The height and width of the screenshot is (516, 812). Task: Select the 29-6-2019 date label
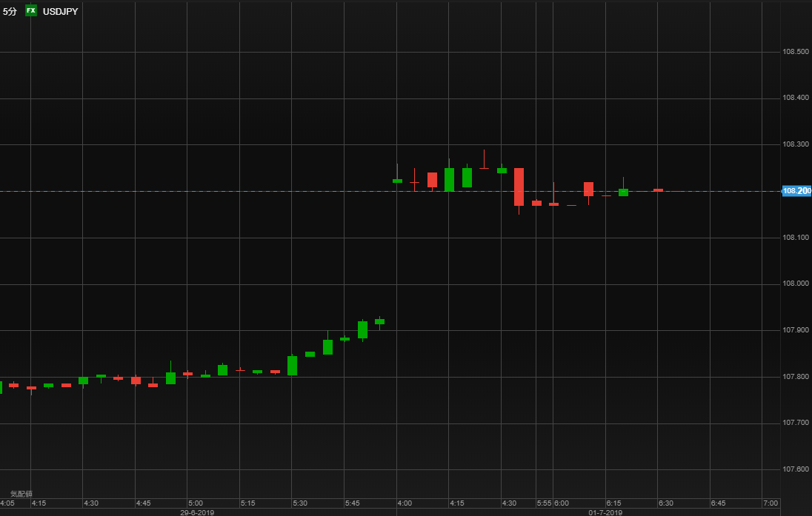197,512
